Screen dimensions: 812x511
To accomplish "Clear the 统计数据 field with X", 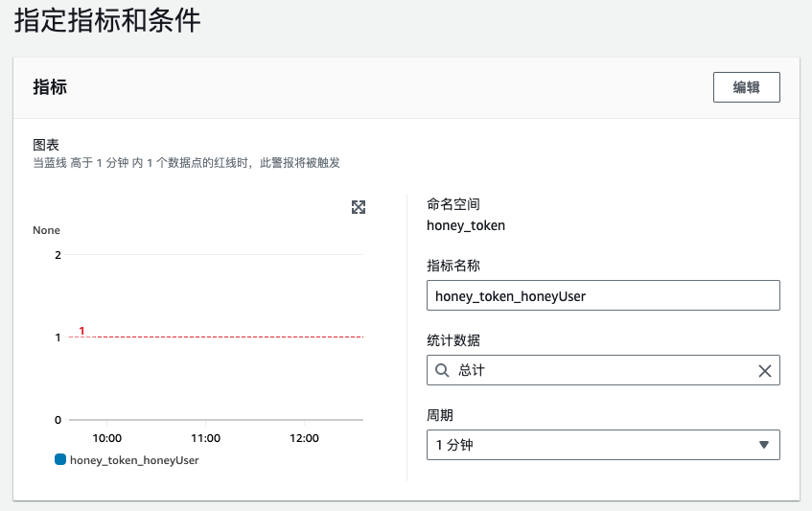I will (x=764, y=371).
